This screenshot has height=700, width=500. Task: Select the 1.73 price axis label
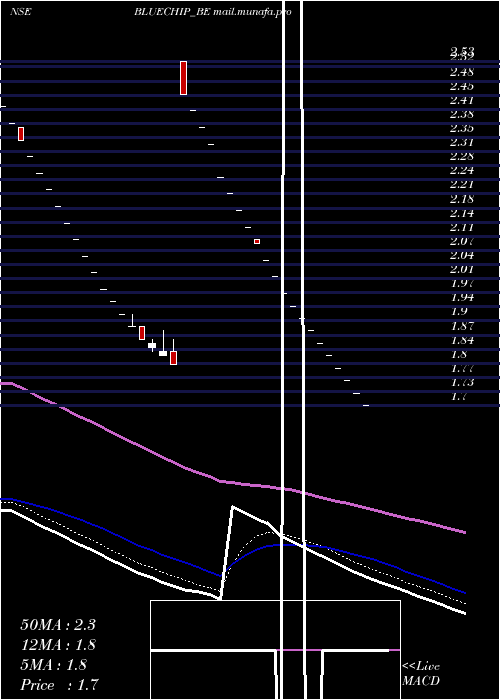coord(462,382)
